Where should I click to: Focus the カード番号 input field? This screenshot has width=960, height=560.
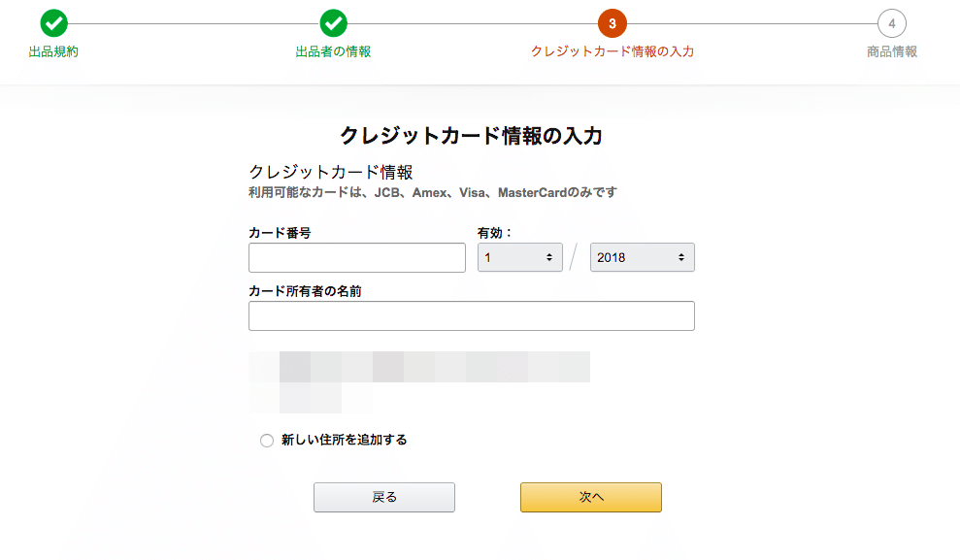tap(357, 257)
